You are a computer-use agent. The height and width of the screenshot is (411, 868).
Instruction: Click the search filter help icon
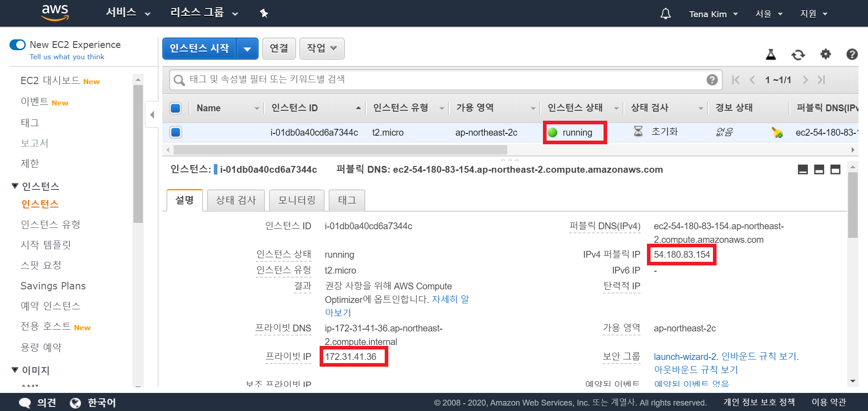(712, 80)
